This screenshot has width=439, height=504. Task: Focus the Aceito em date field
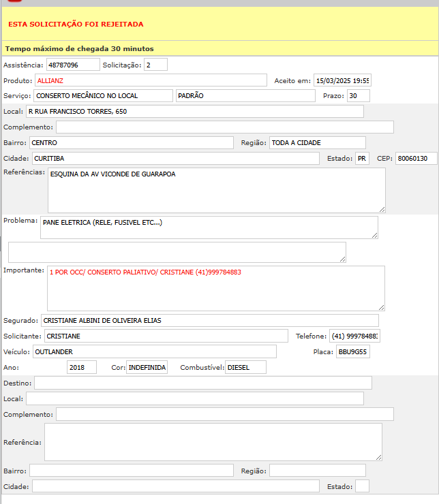(x=342, y=80)
